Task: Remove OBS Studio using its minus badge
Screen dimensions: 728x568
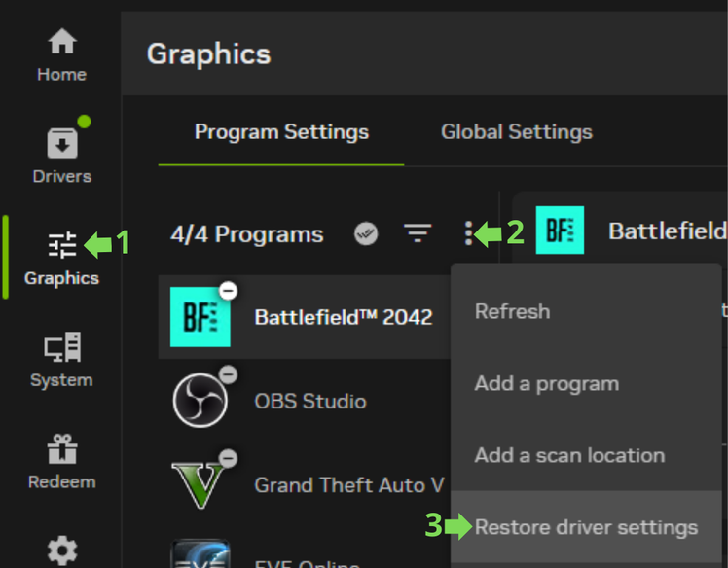Action: pyautogui.click(x=228, y=374)
